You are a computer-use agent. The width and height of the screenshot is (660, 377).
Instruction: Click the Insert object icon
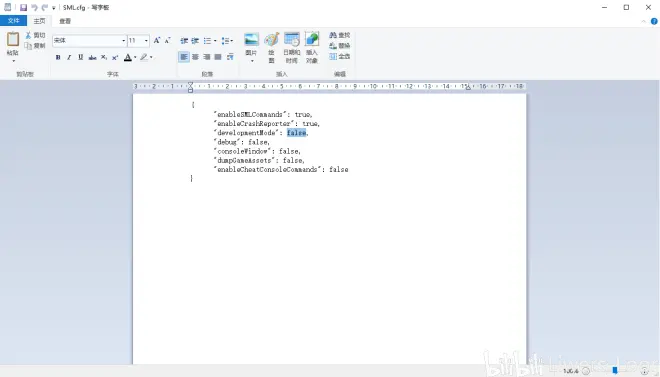click(x=312, y=39)
